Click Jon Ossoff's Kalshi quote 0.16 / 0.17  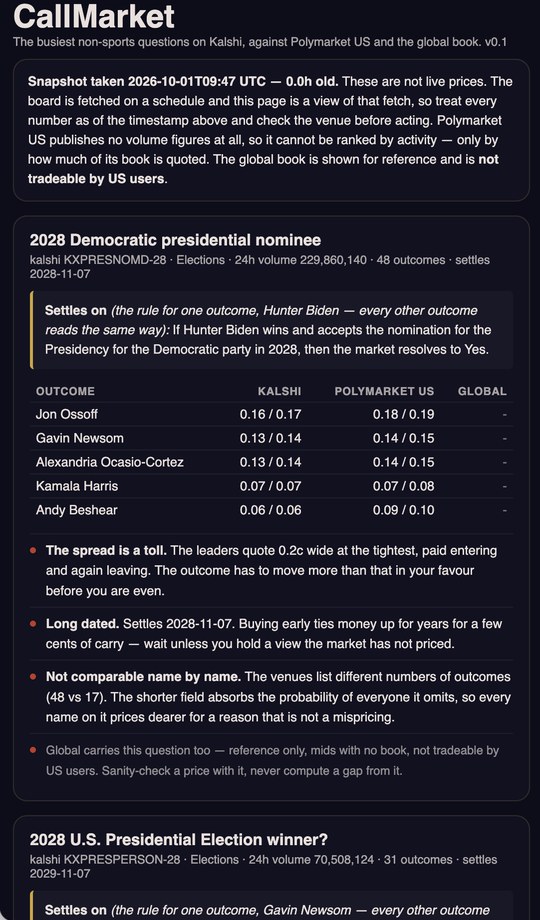click(x=271, y=414)
